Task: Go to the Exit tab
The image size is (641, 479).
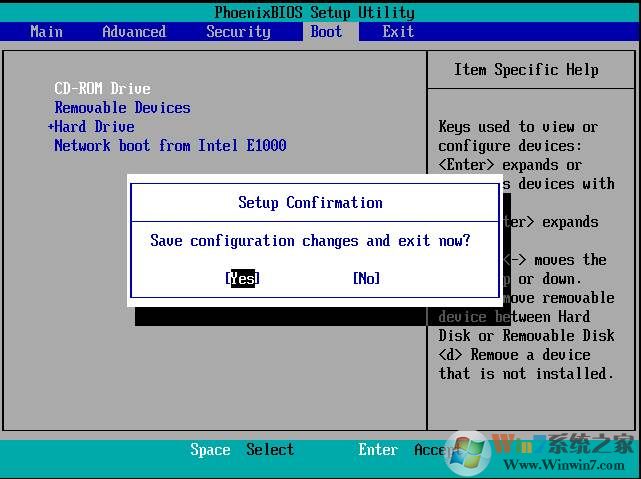Action: [x=398, y=31]
